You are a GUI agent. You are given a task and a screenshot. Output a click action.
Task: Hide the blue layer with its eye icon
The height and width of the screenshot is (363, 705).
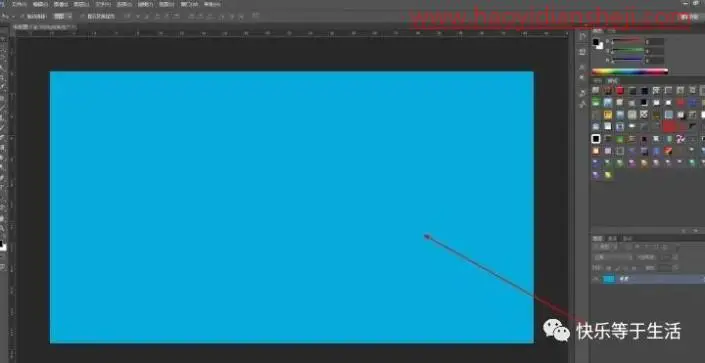pos(596,279)
